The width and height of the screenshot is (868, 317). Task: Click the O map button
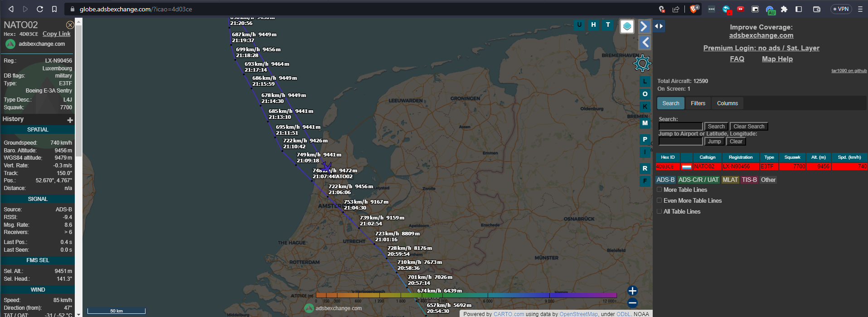645,94
